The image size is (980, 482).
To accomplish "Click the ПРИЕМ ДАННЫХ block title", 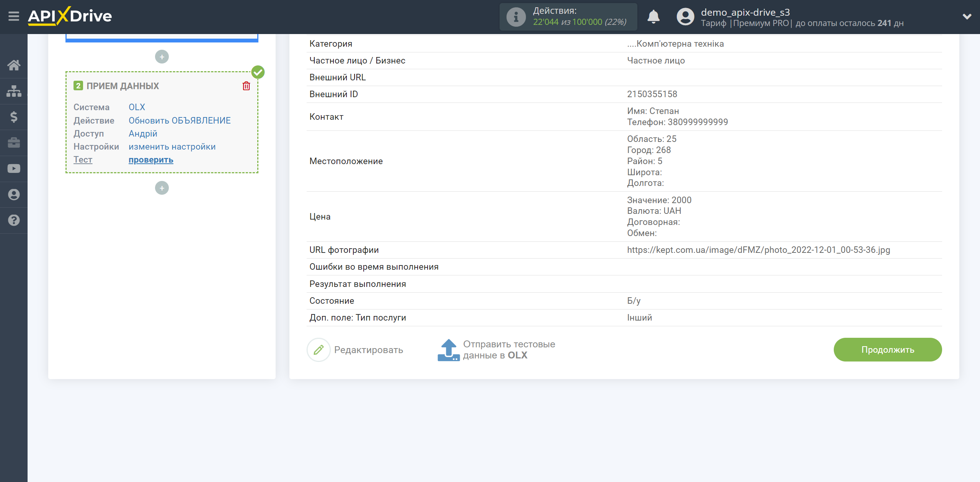I will click(x=122, y=86).
